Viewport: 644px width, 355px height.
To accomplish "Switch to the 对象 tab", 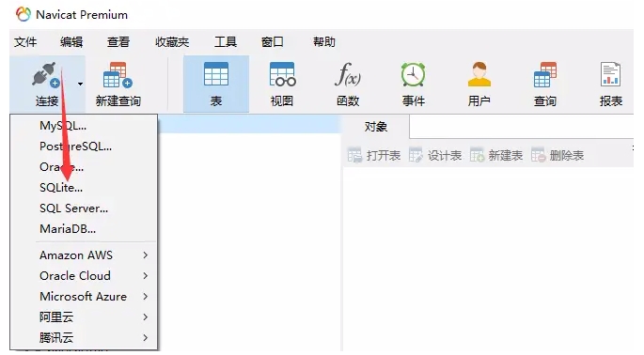I will point(376,127).
